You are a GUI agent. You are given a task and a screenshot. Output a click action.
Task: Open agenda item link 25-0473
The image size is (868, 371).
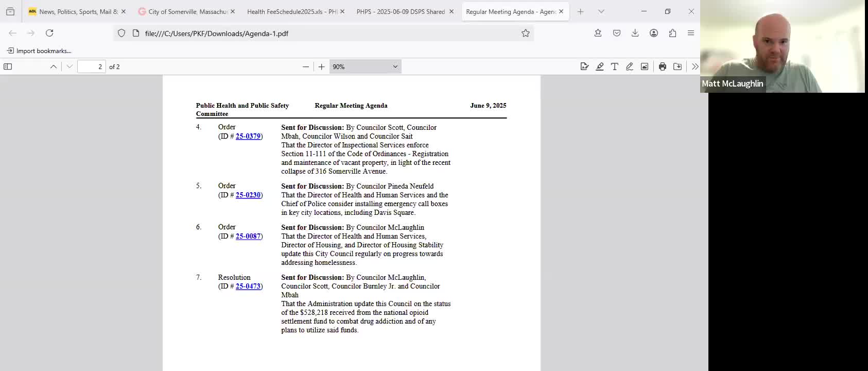pos(248,286)
